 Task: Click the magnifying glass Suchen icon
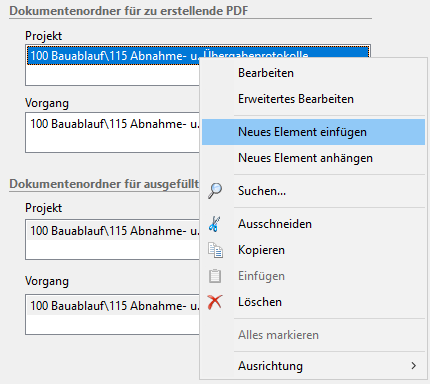215,191
